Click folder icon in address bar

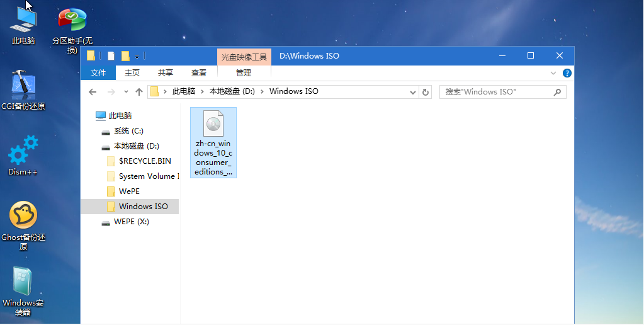tap(154, 91)
